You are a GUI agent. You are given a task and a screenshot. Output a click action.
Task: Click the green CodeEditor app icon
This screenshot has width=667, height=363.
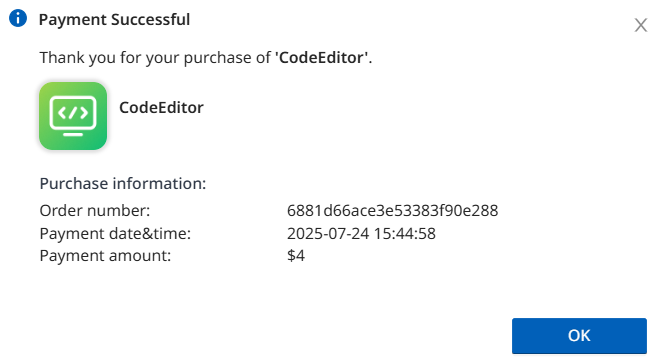[x=73, y=116]
